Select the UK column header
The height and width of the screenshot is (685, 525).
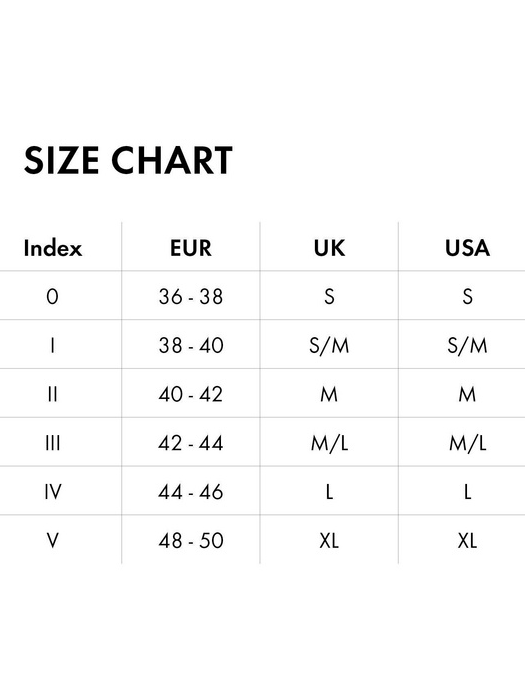(x=329, y=248)
